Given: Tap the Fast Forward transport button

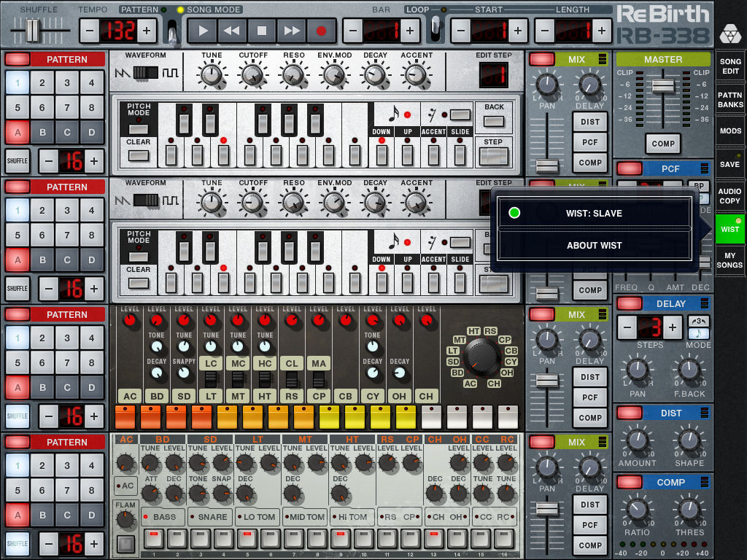Looking at the screenshot, I should pyautogui.click(x=291, y=31).
